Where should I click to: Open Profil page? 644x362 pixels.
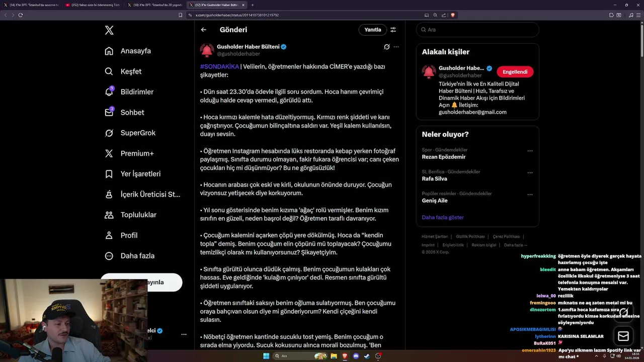tap(121, 235)
